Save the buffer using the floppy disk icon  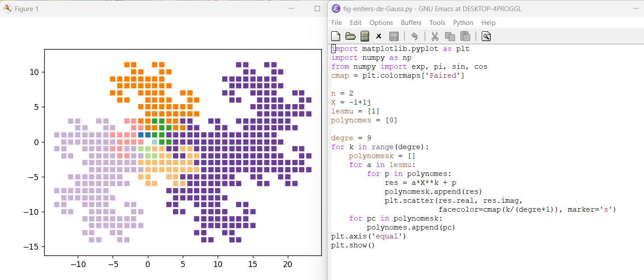(394, 36)
